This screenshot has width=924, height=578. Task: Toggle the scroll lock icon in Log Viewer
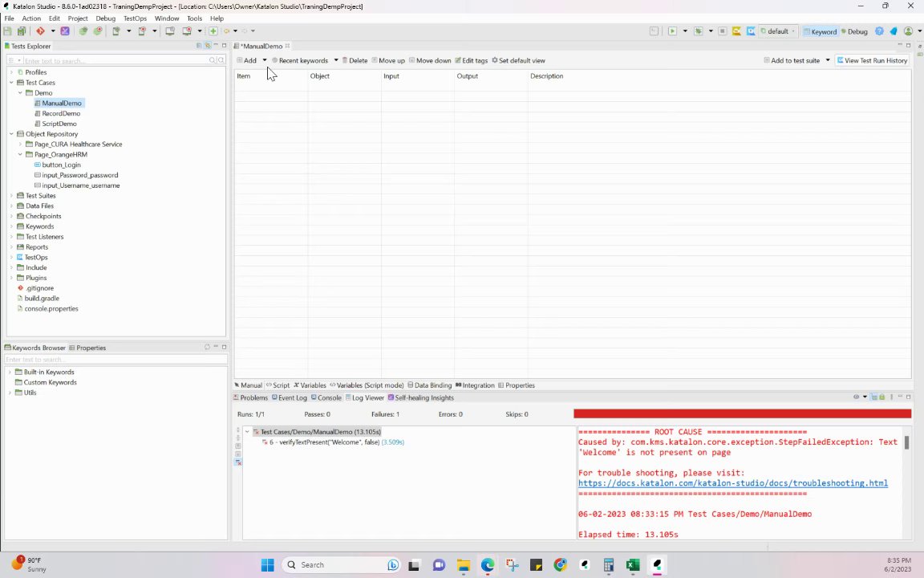pyautogui.click(x=882, y=397)
